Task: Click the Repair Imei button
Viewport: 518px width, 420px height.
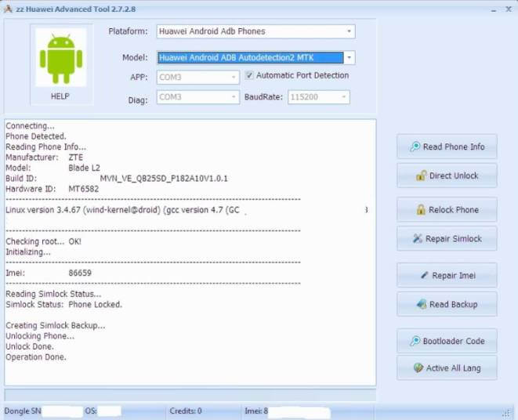Action: click(447, 275)
